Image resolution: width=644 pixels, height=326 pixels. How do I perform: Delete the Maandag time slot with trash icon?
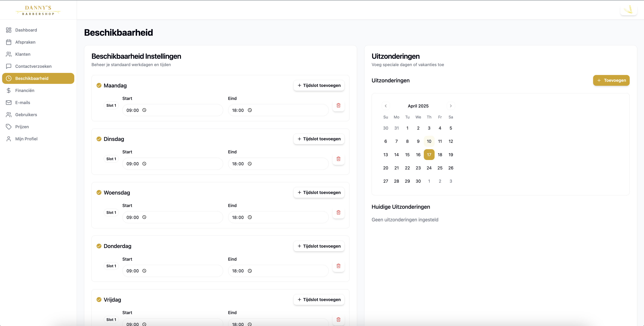point(339,105)
